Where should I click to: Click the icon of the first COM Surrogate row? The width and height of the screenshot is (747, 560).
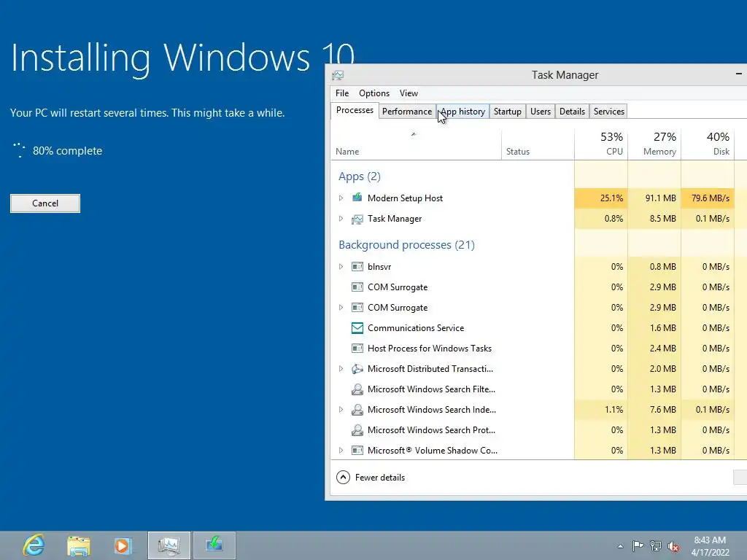point(357,287)
